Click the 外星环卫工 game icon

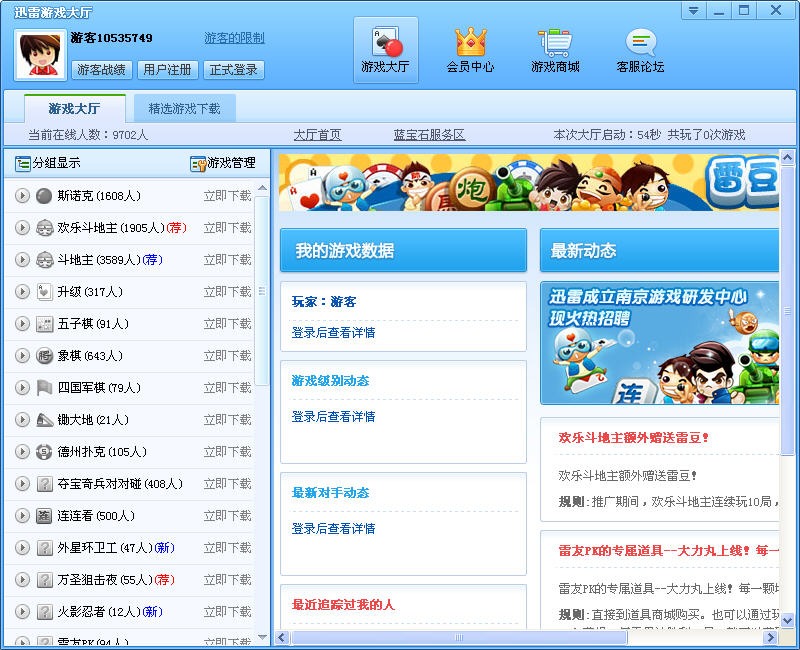tap(44, 547)
